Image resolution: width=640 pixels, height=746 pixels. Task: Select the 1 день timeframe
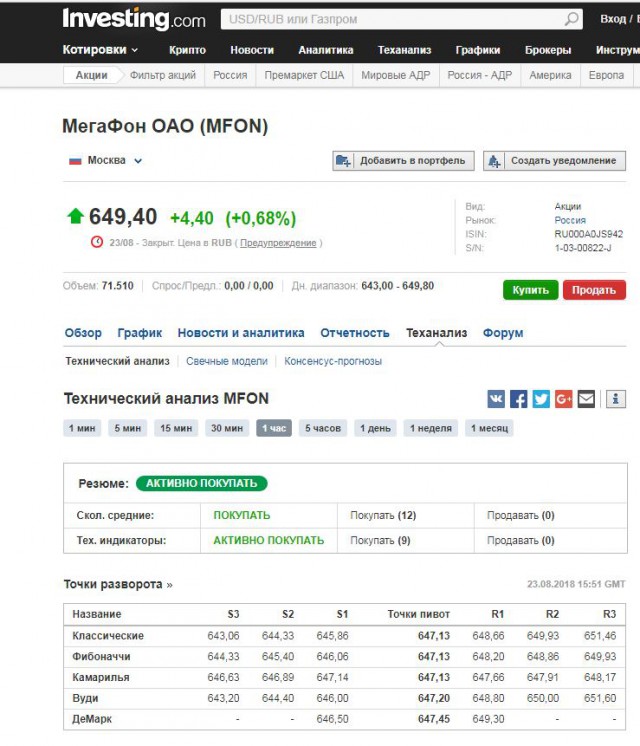[x=375, y=428]
